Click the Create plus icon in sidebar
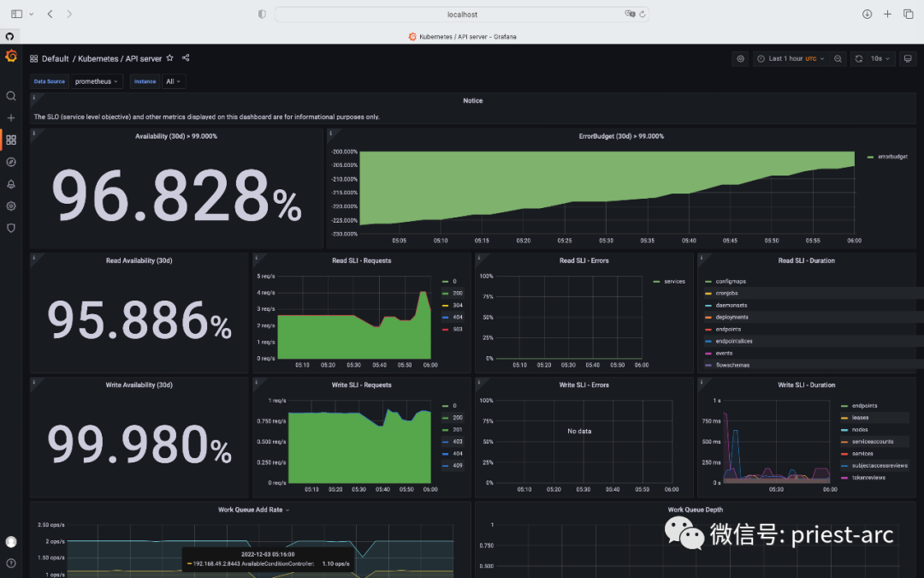 click(10, 118)
